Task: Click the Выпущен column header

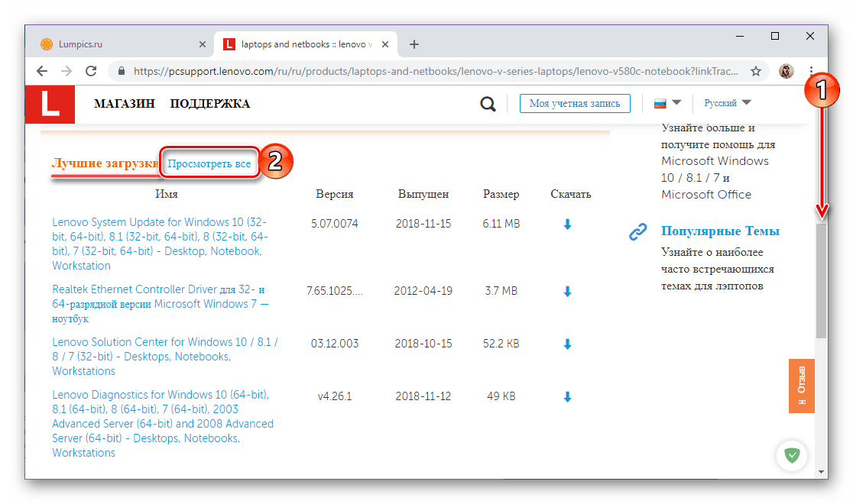Action: (x=423, y=194)
